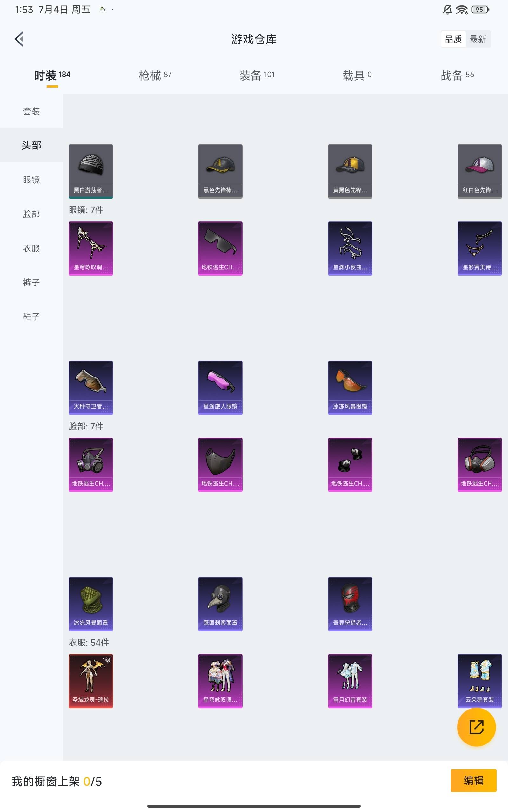The height and width of the screenshot is (812, 508).
Task: Tap the muted notification bell icon
Action: (x=447, y=10)
